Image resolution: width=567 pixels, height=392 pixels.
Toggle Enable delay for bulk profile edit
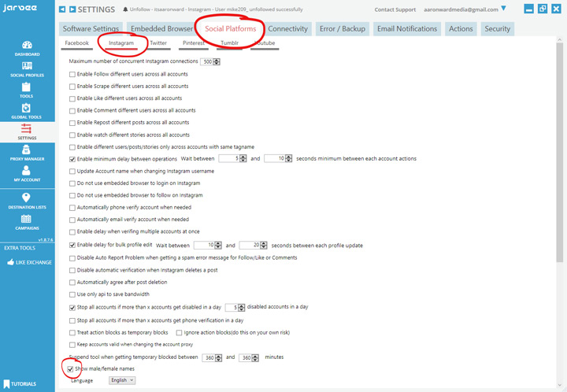[x=72, y=246]
